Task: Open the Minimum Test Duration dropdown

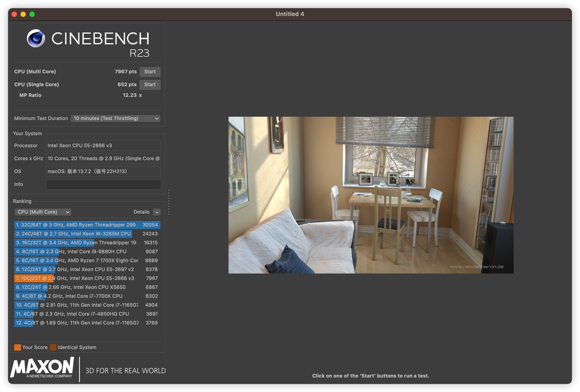Action: point(116,118)
